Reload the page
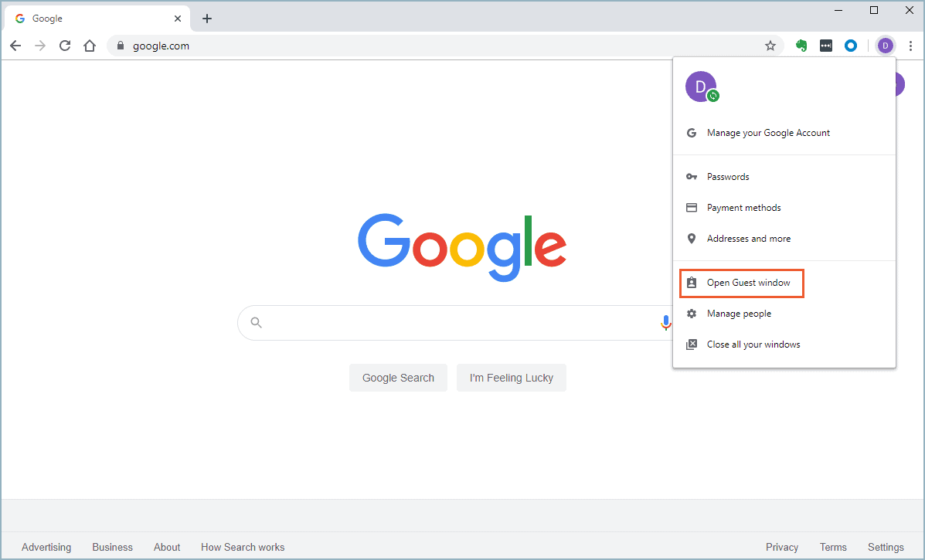This screenshot has width=925, height=560. click(65, 46)
